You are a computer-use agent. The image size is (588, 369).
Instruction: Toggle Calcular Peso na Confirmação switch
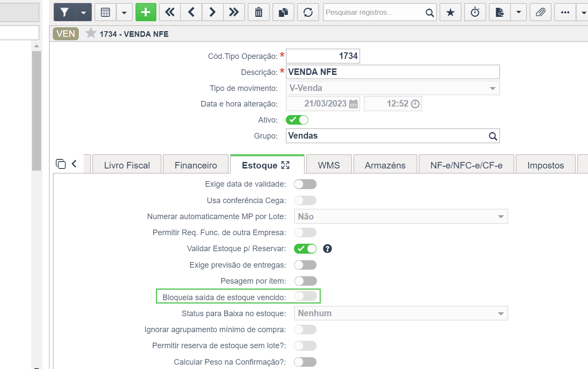(305, 362)
